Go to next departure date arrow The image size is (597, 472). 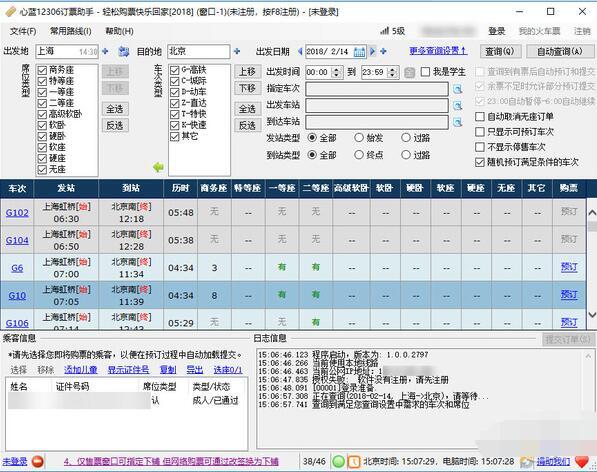coord(373,51)
